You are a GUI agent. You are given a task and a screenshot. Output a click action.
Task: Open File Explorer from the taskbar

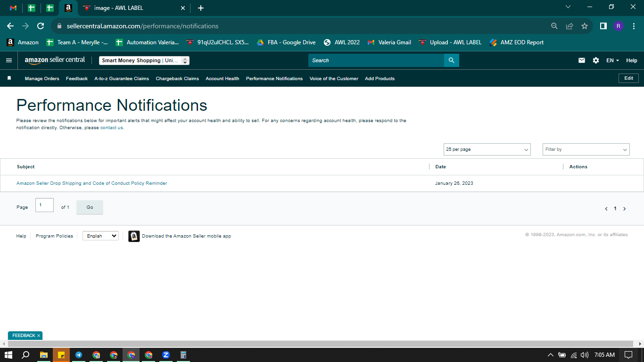coord(44,355)
